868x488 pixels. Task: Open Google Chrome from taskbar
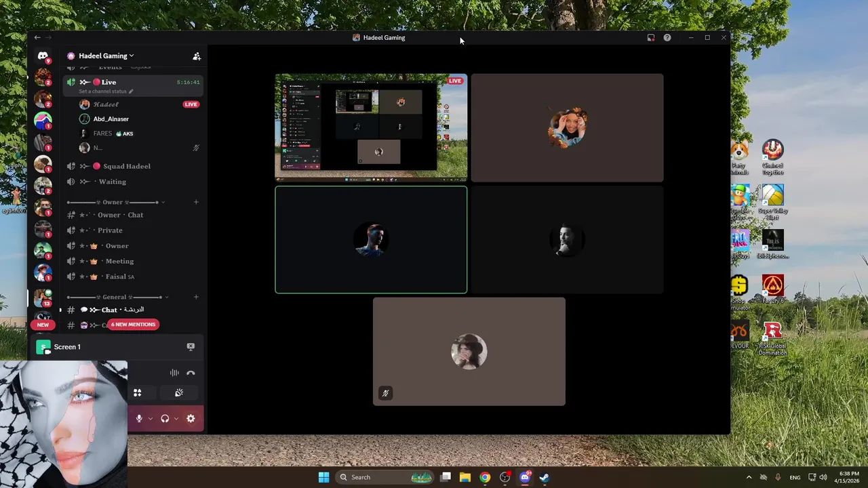[485, 477]
